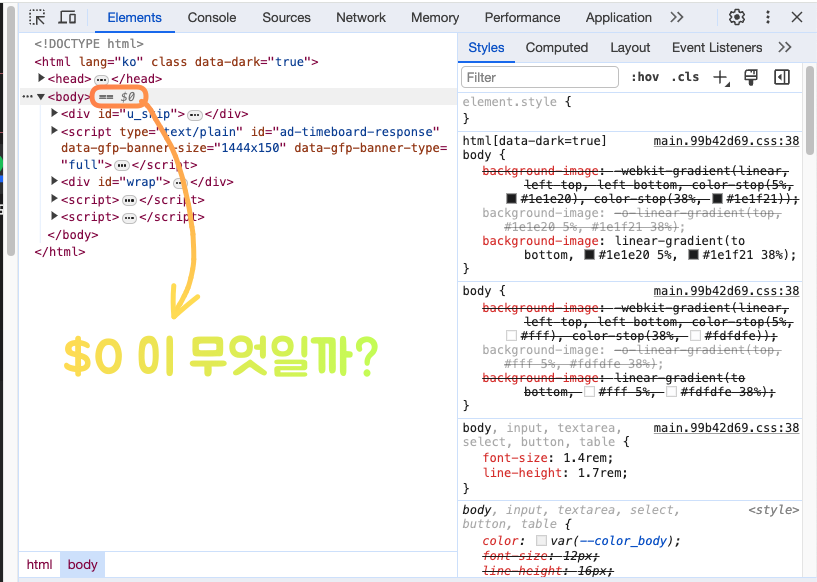
Task: Show more Styles pane tabs chevron
Action: click(785, 47)
